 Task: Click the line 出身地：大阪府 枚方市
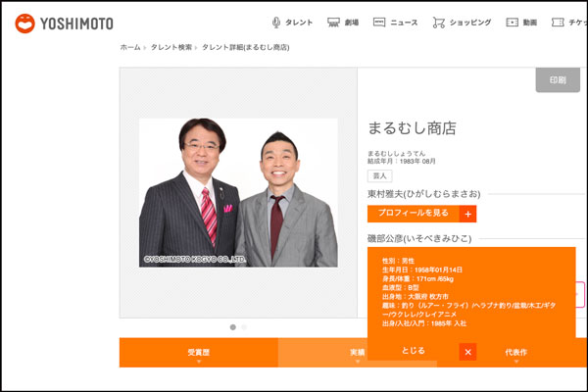[416, 296]
